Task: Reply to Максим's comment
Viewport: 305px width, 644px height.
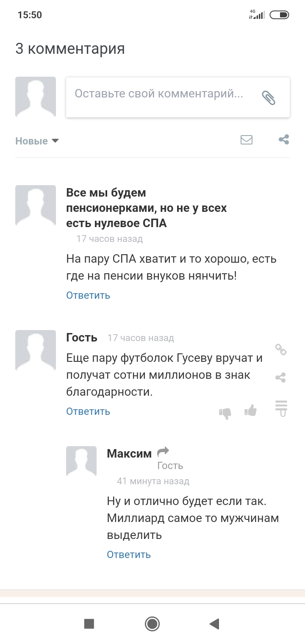Action: pyautogui.click(x=129, y=555)
